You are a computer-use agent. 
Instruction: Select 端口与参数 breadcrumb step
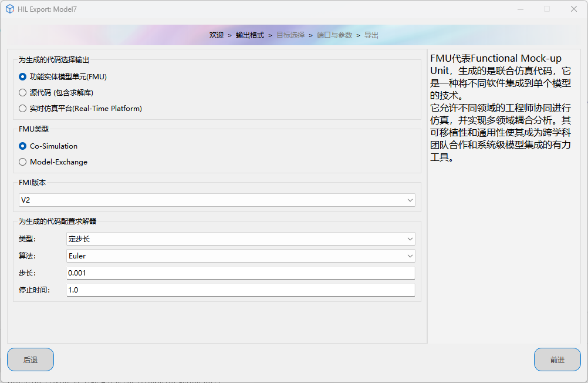click(334, 35)
